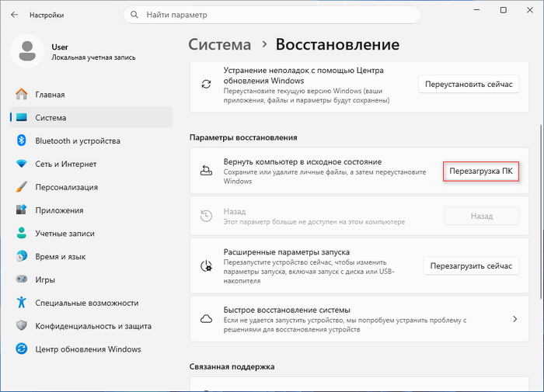Click the shield icon for Конфиденциальность
The width and height of the screenshot is (544, 392).
pos(22,325)
